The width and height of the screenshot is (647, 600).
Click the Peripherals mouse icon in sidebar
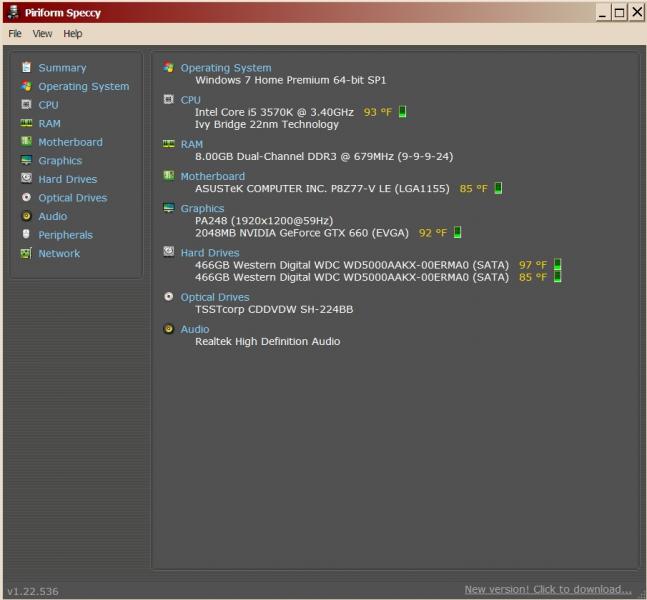26,234
